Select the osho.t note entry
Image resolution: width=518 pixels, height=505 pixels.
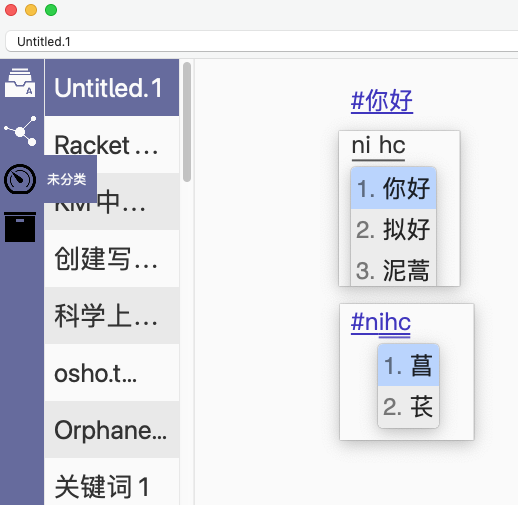112,372
